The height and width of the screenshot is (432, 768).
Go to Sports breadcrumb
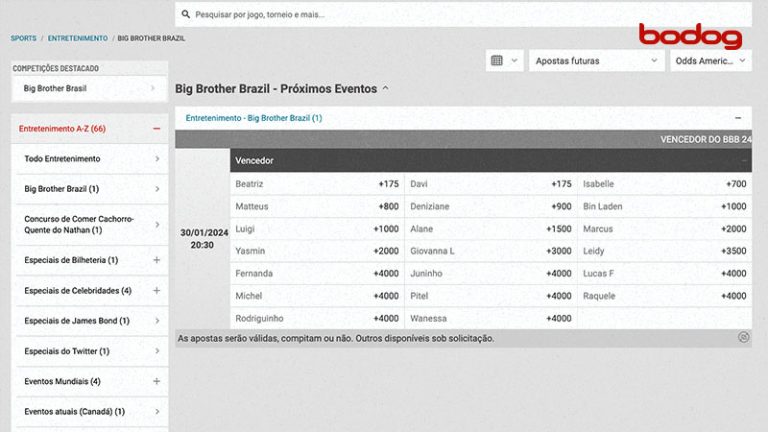click(x=23, y=38)
